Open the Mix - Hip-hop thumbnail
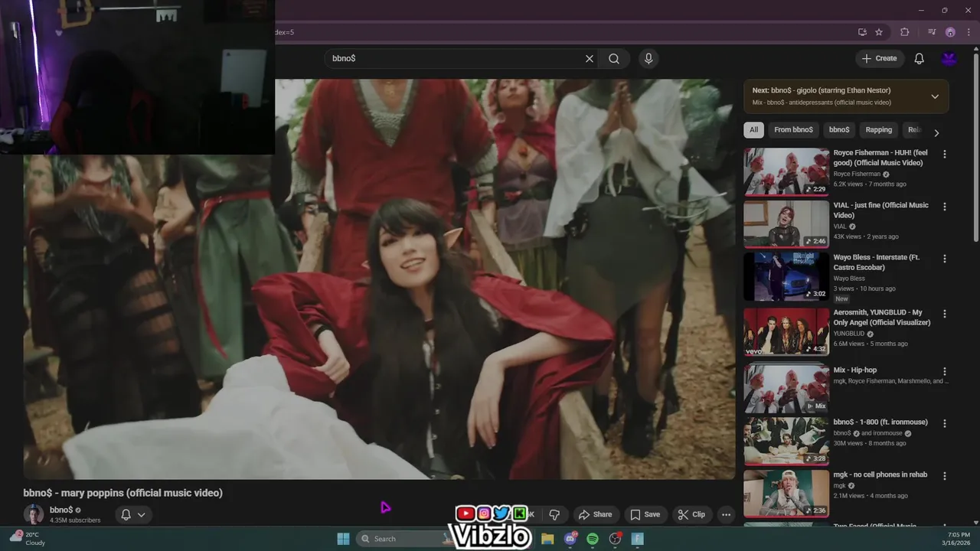The width and height of the screenshot is (980, 551). tap(786, 389)
